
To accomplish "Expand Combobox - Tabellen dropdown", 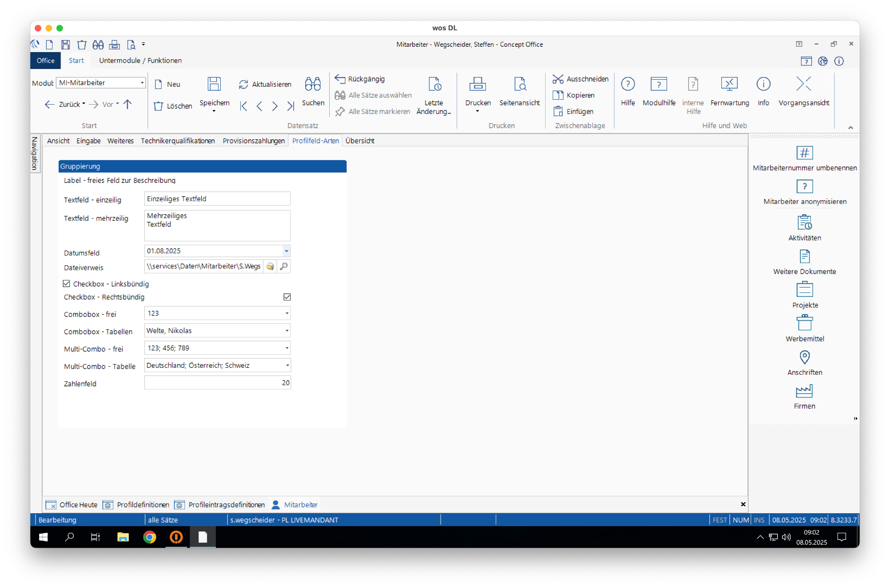I will click(x=287, y=331).
